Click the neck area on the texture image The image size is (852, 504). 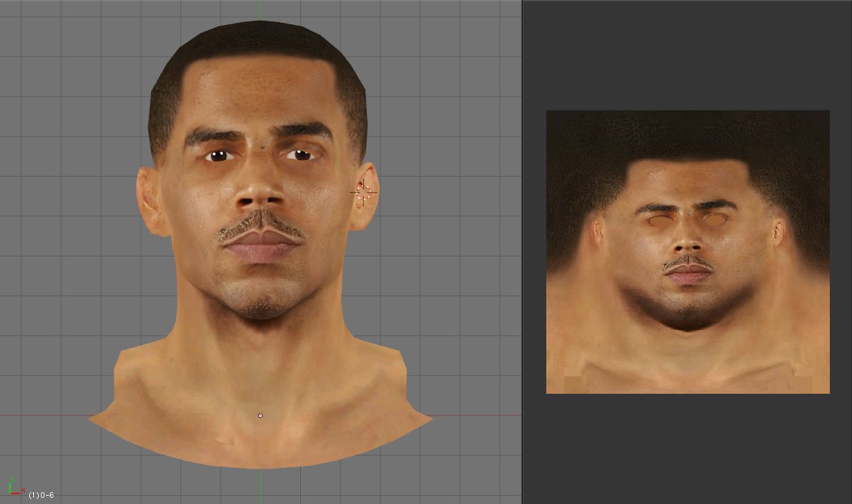pyautogui.click(x=687, y=360)
